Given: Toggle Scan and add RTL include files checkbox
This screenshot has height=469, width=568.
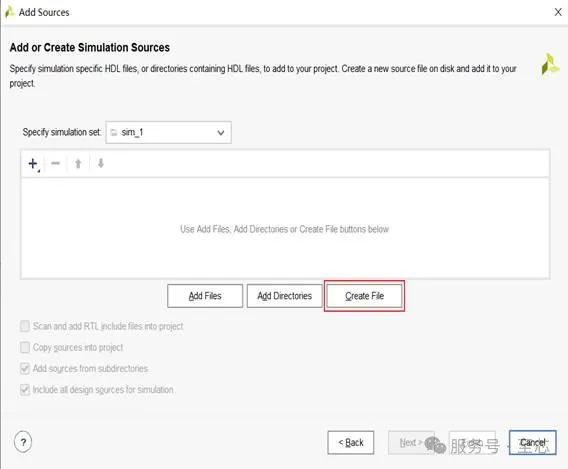Looking at the screenshot, I should pyautogui.click(x=25, y=326).
